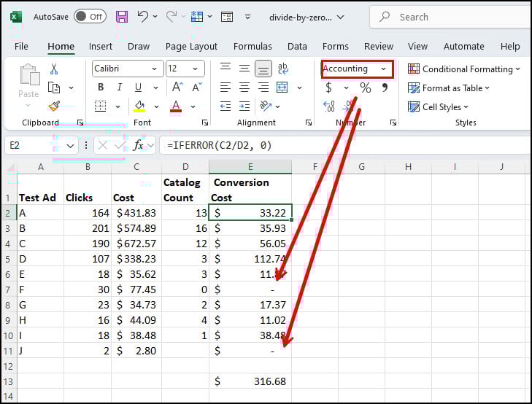Select column E header
Image resolution: width=532 pixels, height=404 pixels.
tap(250, 167)
